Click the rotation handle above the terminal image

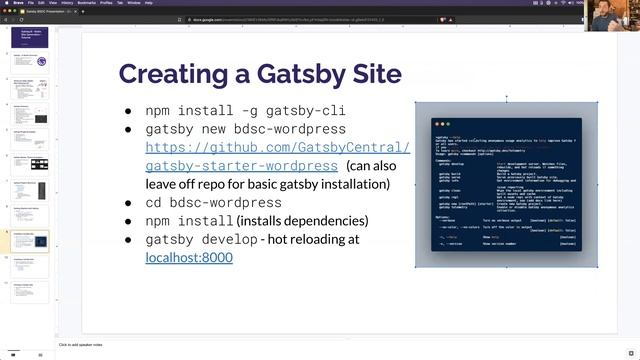(507, 97)
